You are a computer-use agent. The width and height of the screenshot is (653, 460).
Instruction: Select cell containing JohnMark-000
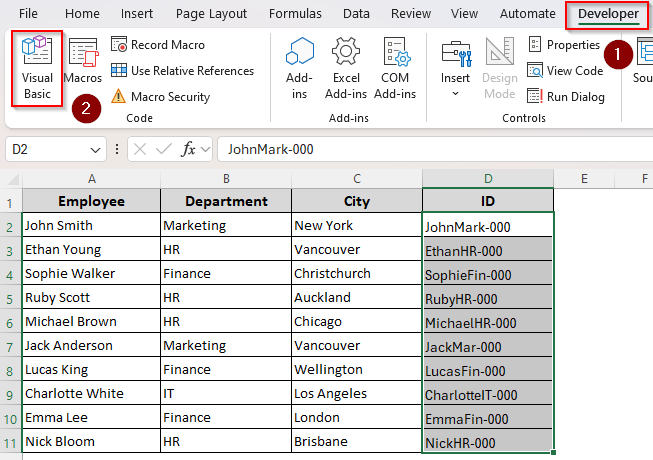(488, 225)
